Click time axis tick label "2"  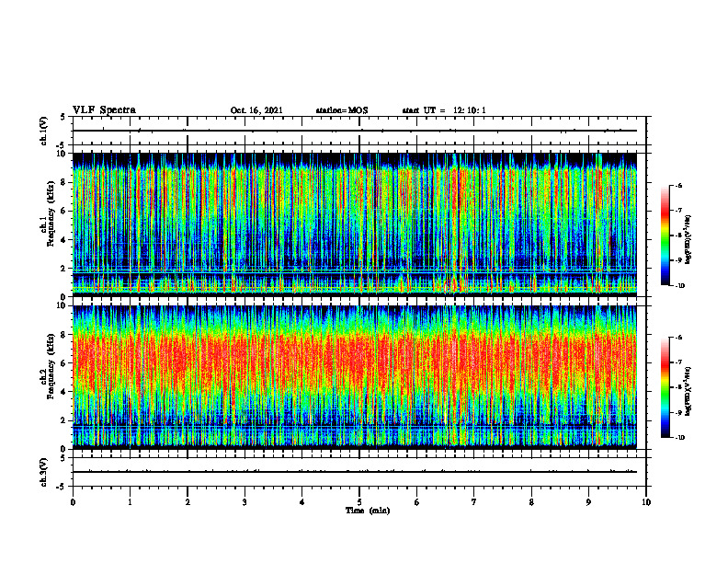pos(188,502)
